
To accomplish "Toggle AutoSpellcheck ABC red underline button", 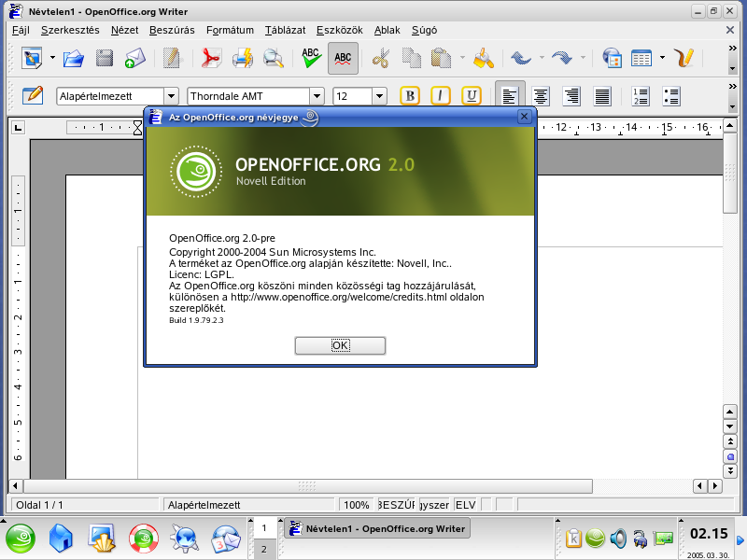I will tap(343, 58).
